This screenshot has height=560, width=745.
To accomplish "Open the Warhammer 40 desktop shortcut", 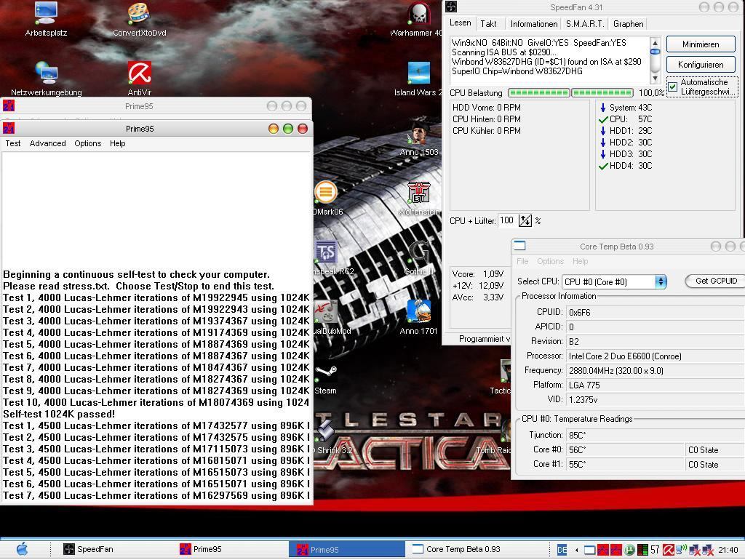I will click(x=418, y=19).
